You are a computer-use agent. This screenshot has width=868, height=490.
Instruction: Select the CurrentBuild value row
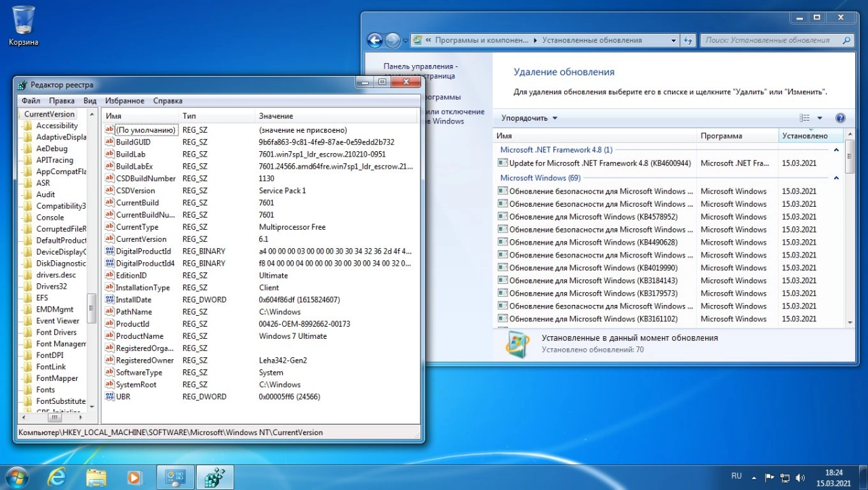[x=262, y=203]
